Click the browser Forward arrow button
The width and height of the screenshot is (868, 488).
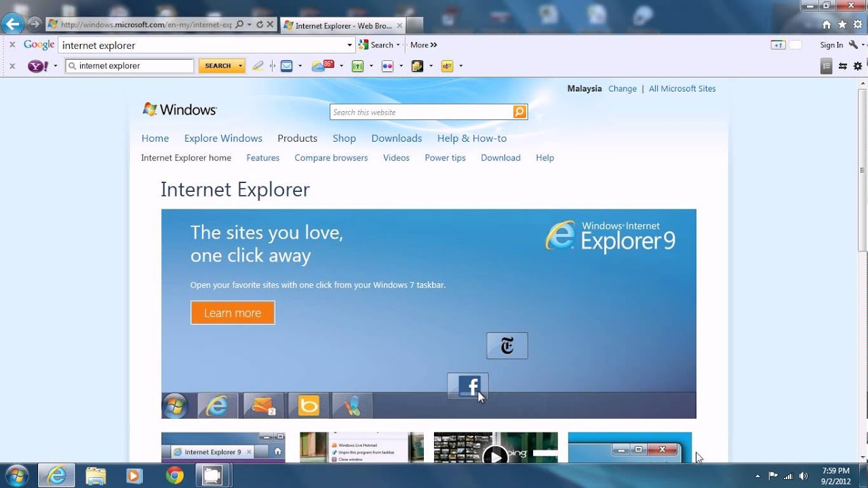point(34,25)
